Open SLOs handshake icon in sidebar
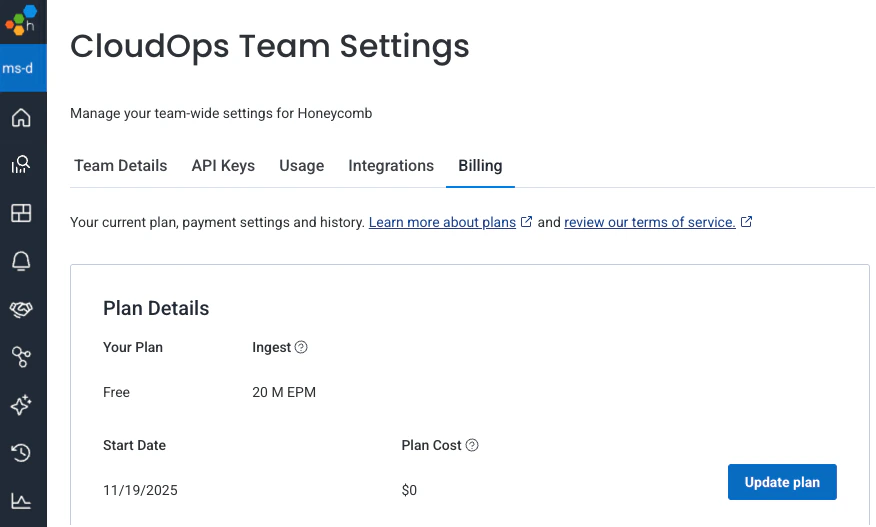Screen dimensions: 876x527 (21, 309)
